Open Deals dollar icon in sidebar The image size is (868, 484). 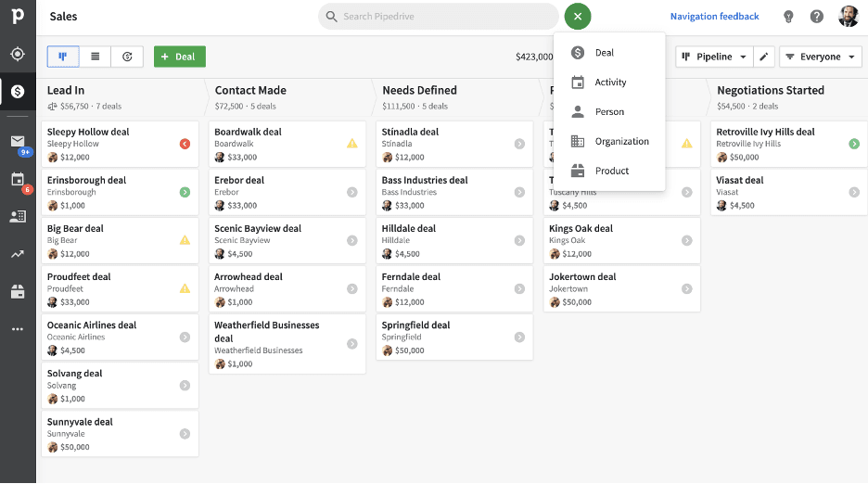(18, 92)
